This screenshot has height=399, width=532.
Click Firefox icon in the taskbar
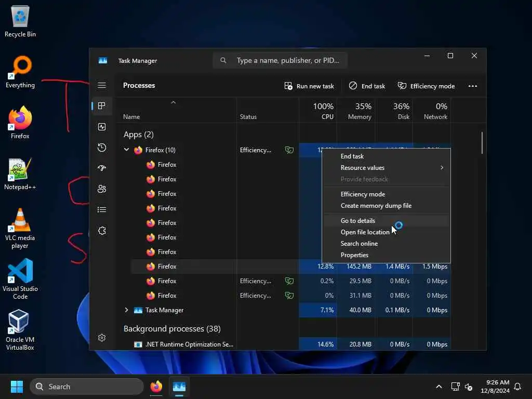pyautogui.click(x=156, y=387)
